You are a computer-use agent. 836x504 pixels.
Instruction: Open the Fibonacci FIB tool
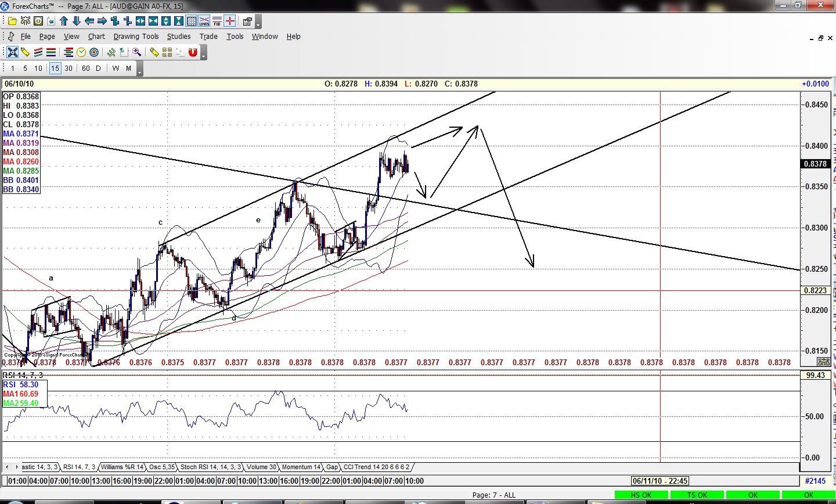(x=217, y=22)
